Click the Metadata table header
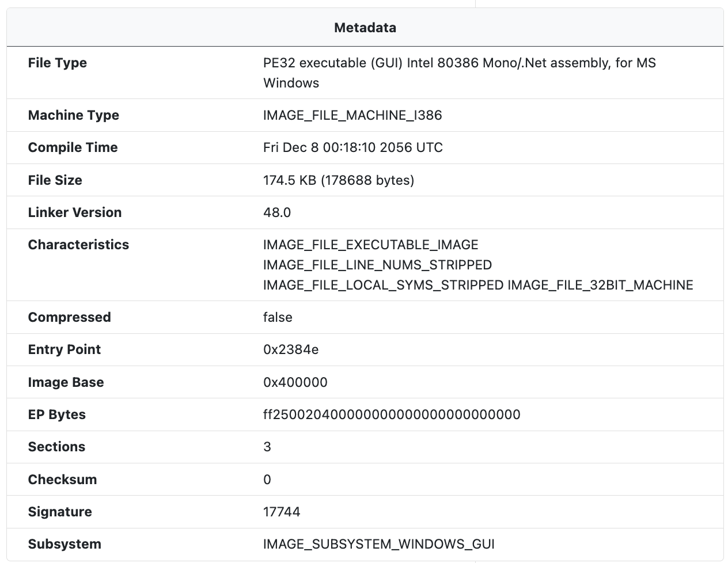Screen dimensions: 728x563 pos(365,28)
